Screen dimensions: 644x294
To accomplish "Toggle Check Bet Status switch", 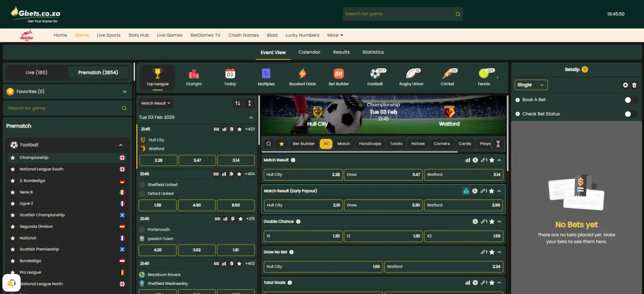I will click(x=631, y=114).
